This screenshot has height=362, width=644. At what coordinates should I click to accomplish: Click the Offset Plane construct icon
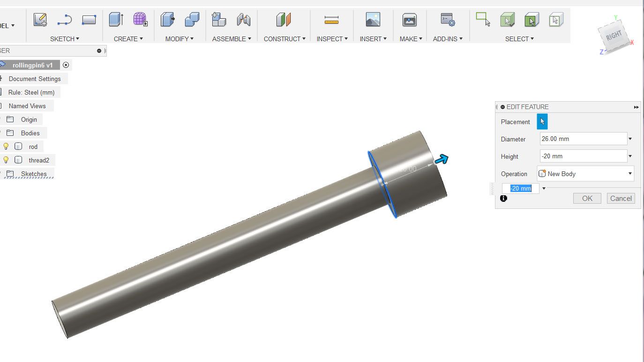[x=284, y=19]
